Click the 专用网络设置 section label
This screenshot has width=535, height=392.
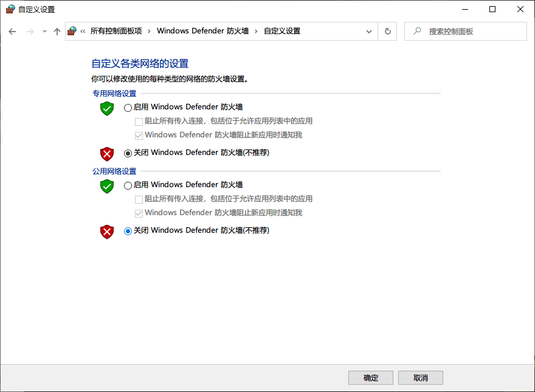pos(114,93)
